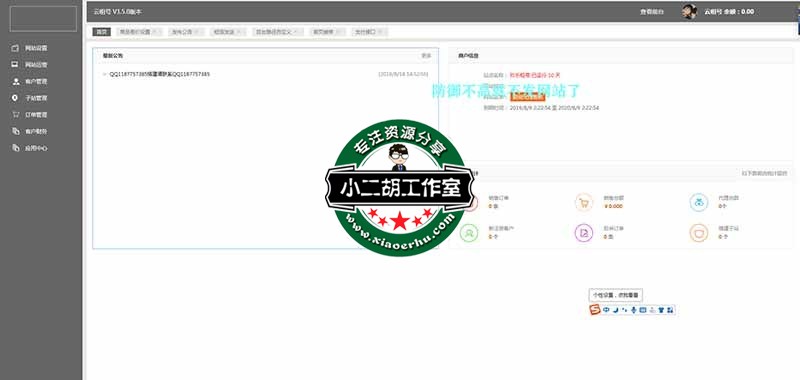
Task: Click the user avatar in the header
Action: pyautogui.click(x=689, y=12)
